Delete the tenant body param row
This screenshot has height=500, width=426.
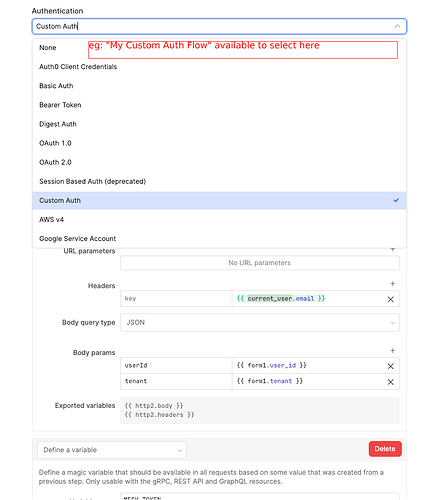point(391,382)
